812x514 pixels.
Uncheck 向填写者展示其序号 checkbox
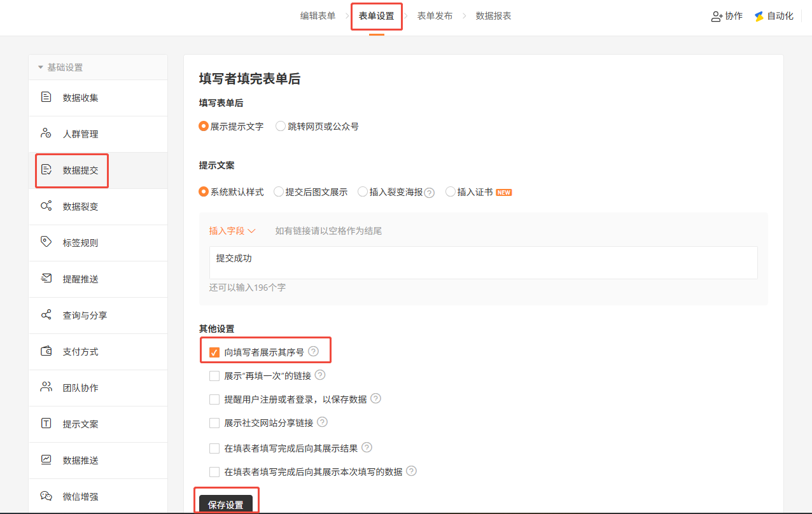pos(214,352)
